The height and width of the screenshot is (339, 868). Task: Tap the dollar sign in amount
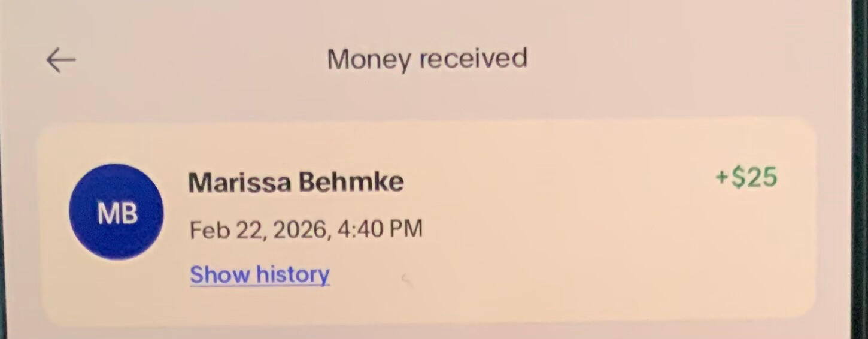[x=738, y=178]
